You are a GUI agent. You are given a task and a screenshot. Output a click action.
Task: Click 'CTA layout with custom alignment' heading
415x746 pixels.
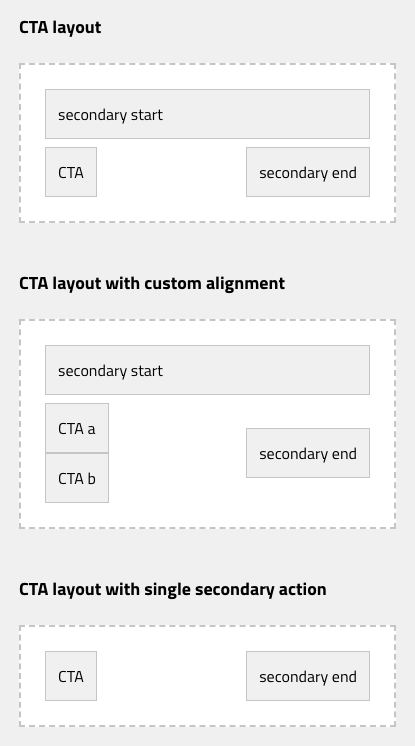[x=152, y=284]
